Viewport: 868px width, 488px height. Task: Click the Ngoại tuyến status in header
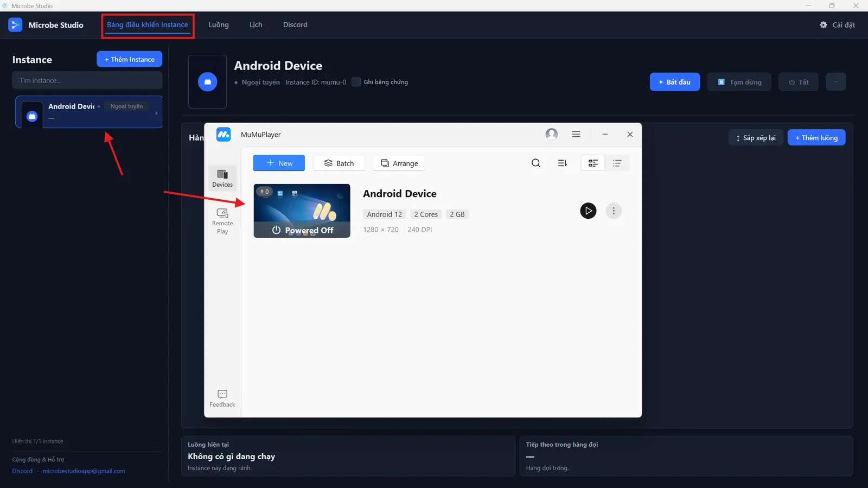tap(261, 83)
